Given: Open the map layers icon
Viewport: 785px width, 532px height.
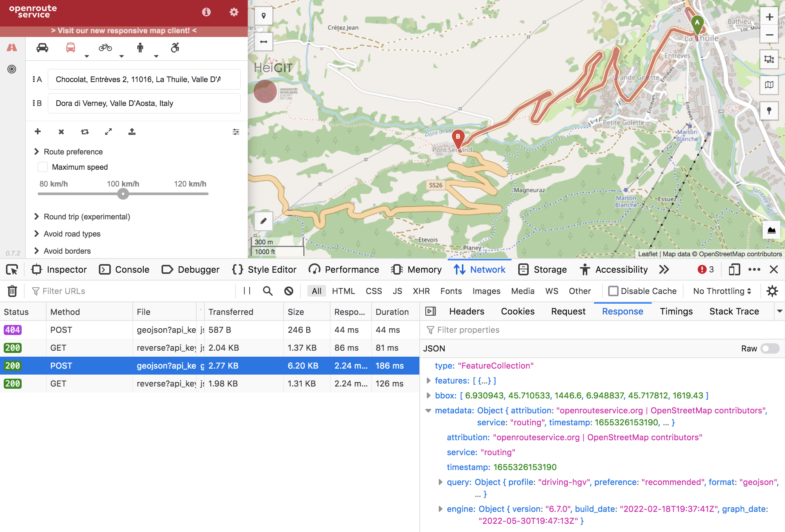Looking at the screenshot, I should coord(769,85).
